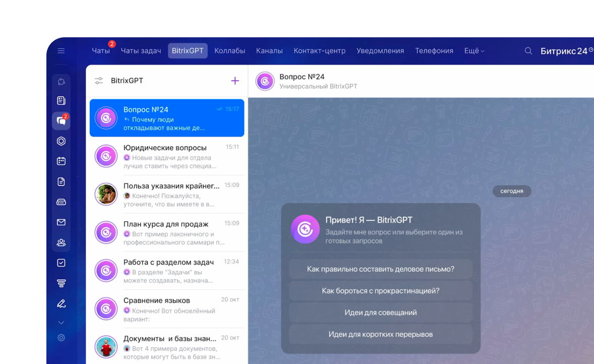Image resolution: width=594 pixels, height=364 pixels.
Task: Expand more sidebar items with chevron
Action: tap(61, 322)
